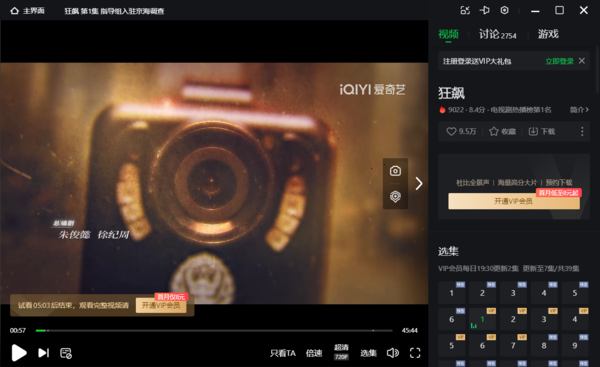Switch to the 游戏 tab
Viewport: 600px width, 367px height.
(x=548, y=34)
